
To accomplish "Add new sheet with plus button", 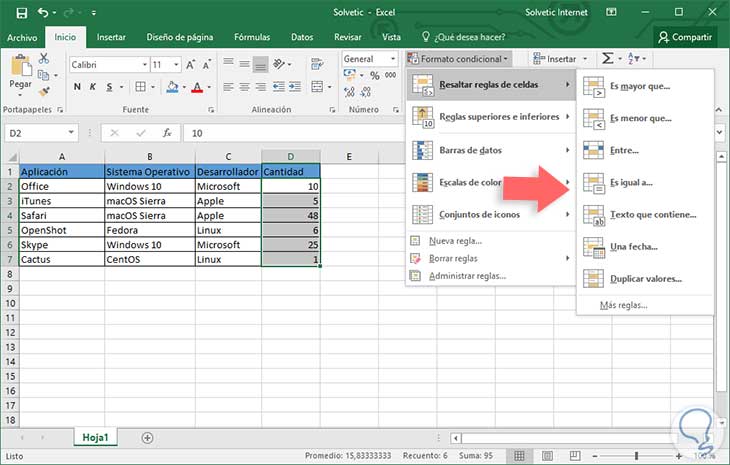I will [x=147, y=438].
